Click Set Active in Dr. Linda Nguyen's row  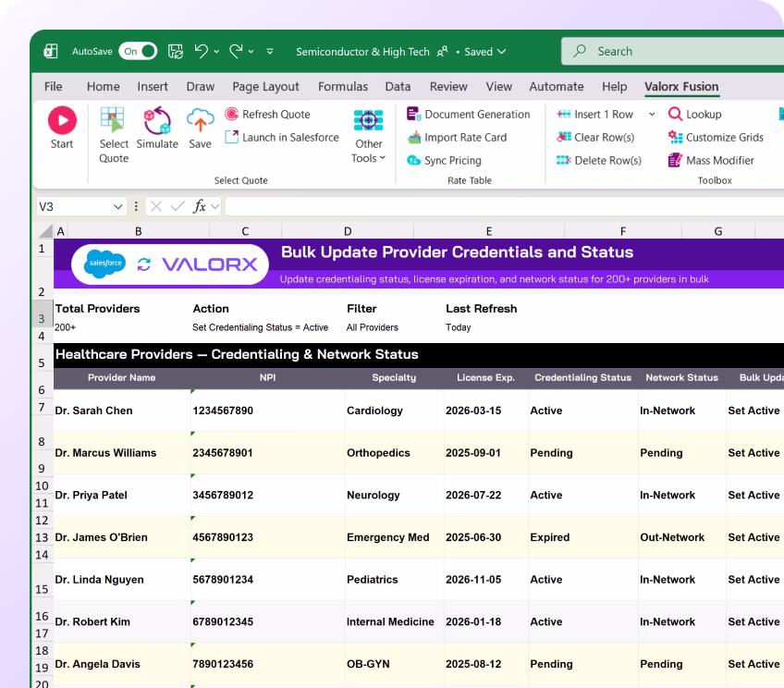[753, 580]
